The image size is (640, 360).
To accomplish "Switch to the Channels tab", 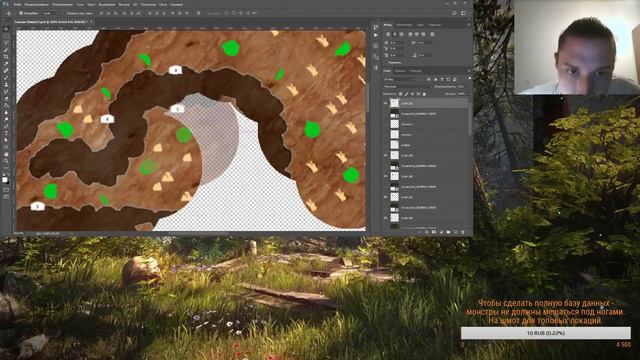I will pyautogui.click(x=400, y=71).
